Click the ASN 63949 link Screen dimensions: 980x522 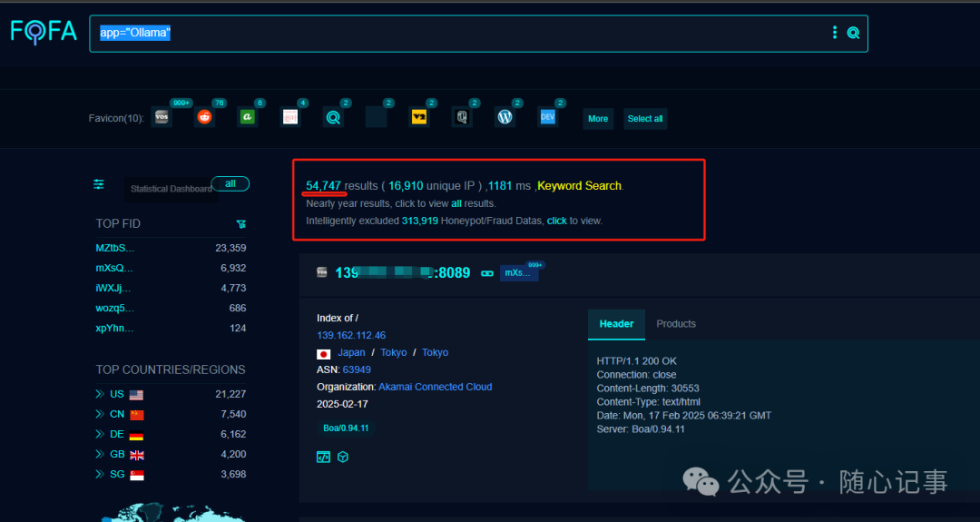tap(357, 369)
